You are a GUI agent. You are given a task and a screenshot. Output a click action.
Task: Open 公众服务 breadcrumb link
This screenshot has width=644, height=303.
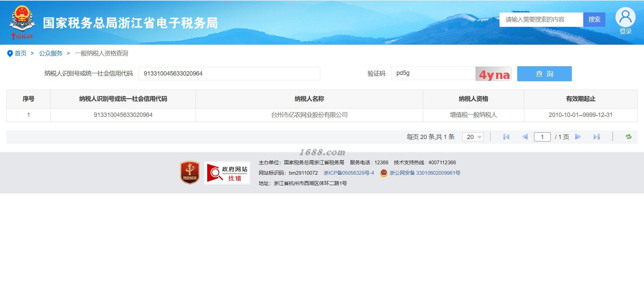51,53
